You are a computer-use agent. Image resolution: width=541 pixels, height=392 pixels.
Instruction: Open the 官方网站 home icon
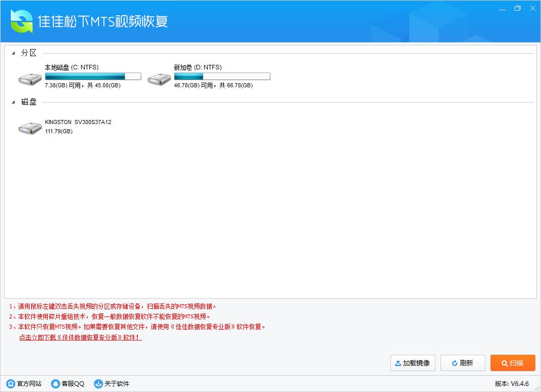tap(11, 384)
